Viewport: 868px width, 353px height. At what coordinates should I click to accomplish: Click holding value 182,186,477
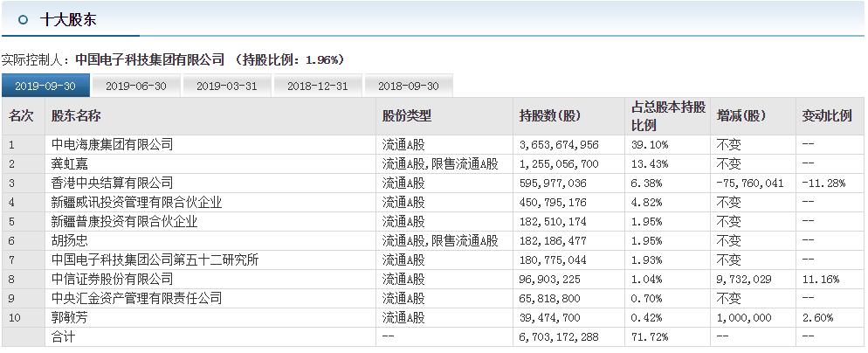point(553,240)
